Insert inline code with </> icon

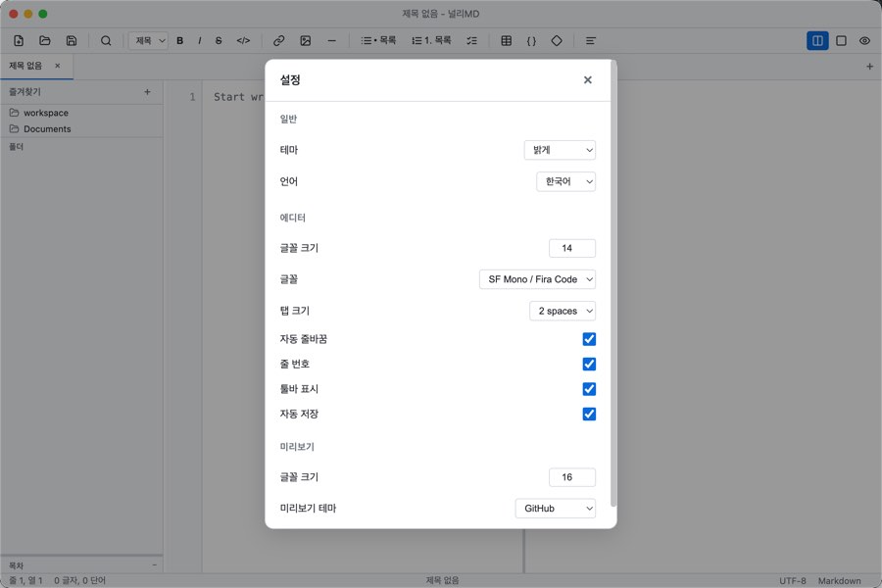coord(243,40)
